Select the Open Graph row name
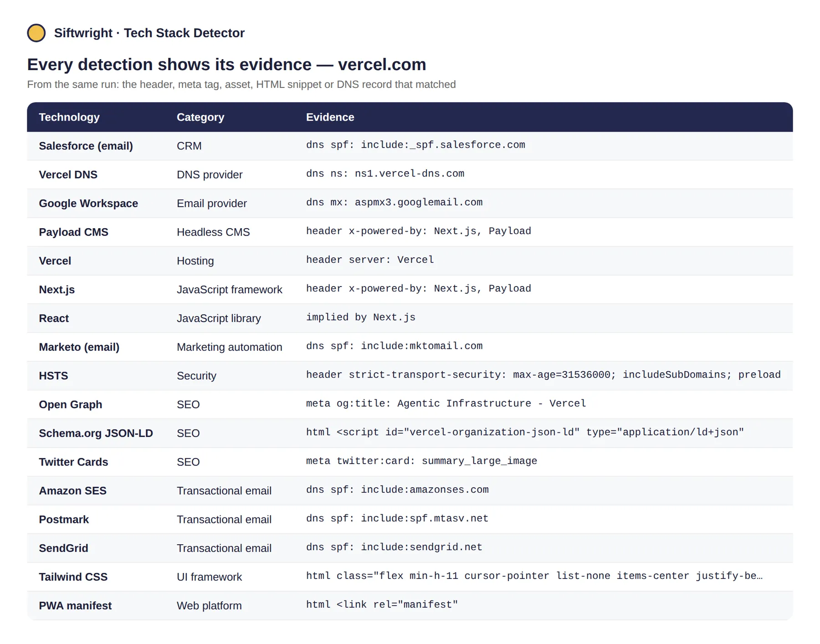This screenshot has height=644, width=820. (x=71, y=404)
